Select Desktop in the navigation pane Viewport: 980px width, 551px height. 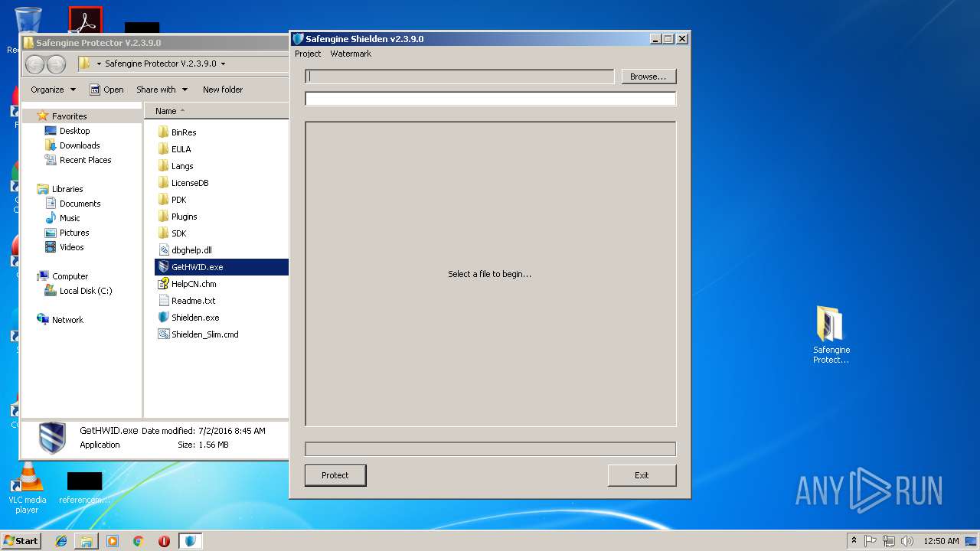[x=74, y=131]
